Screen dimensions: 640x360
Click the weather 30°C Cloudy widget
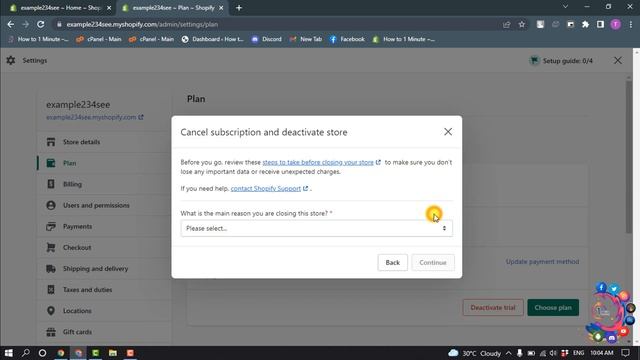click(x=475, y=353)
